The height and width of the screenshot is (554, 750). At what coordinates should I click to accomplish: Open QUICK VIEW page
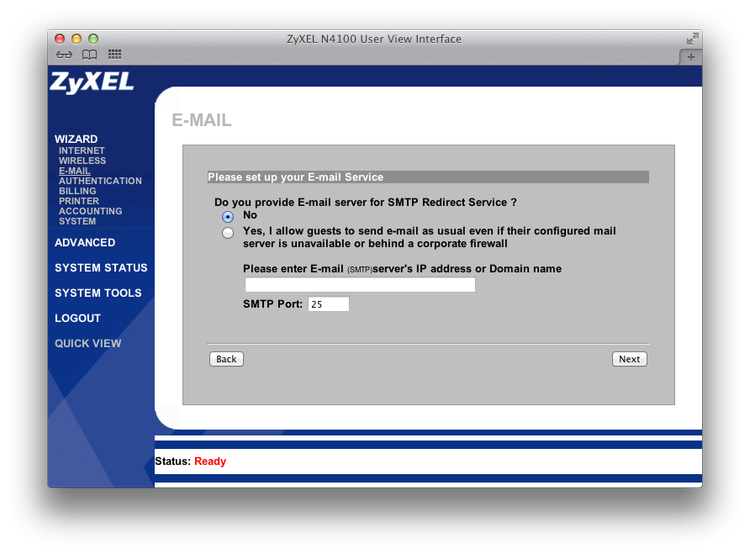[x=88, y=343]
